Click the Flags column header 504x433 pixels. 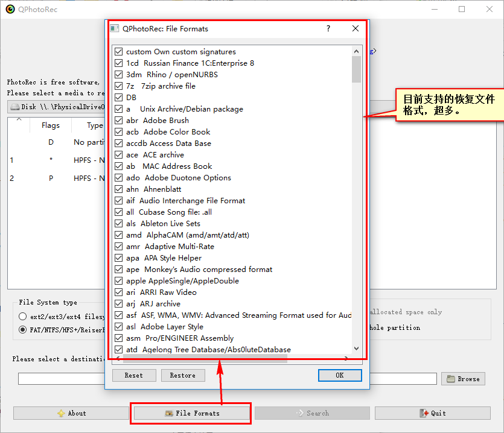[51, 125]
